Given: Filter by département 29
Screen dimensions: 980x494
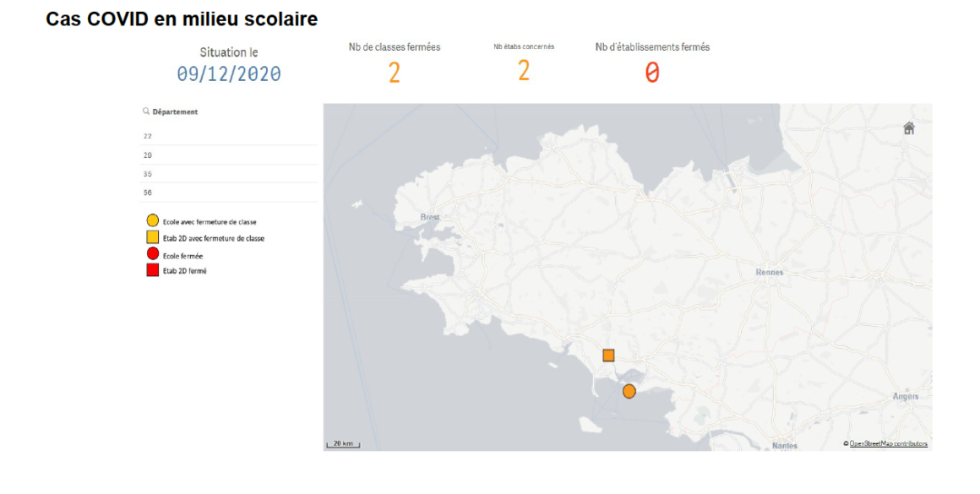Looking at the screenshot, I should pos(229,155).
